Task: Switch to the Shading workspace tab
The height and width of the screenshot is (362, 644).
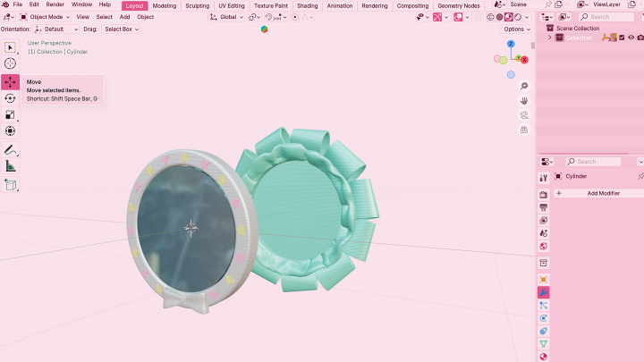Action: click(308, 5)
